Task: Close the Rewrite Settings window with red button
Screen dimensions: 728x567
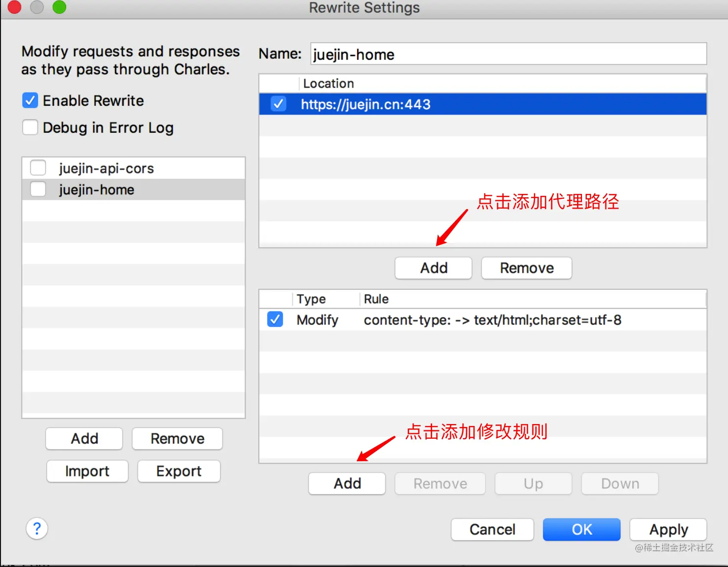Action: tap(14, 7)
